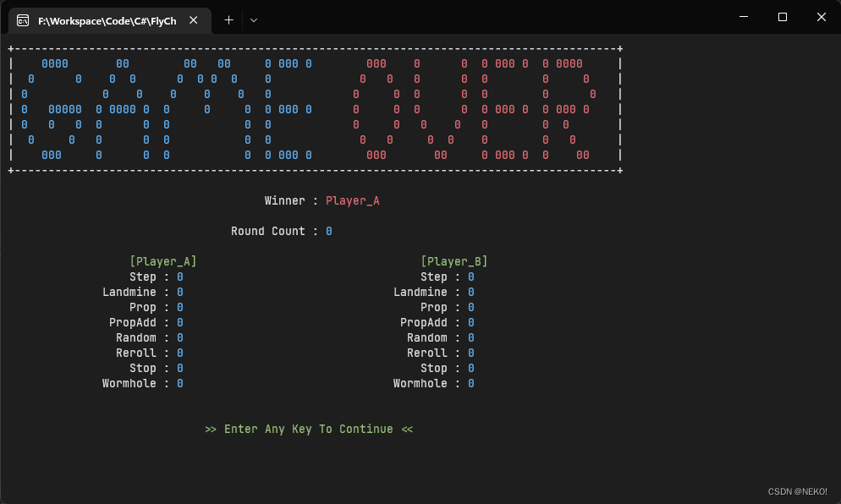Click the red OVER ASCII art banner

click(474, 109)
